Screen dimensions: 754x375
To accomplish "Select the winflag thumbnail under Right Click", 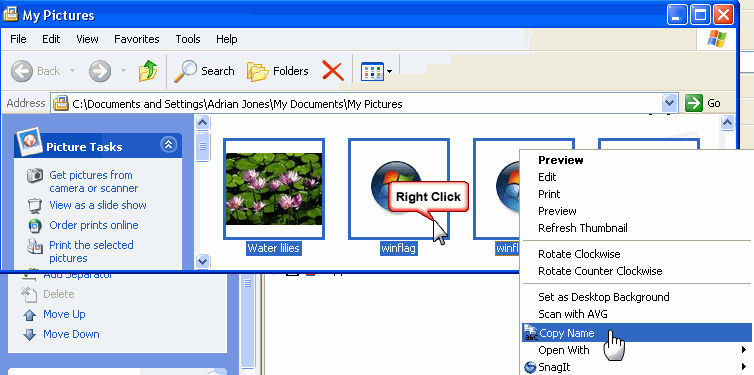I will point(399,189).
